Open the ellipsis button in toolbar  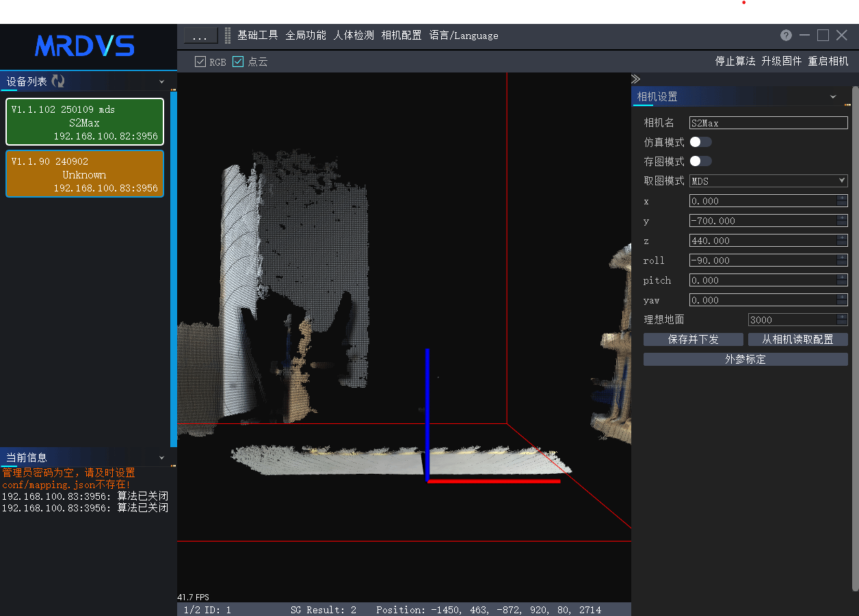pyautogui.click(x=201, y=36)
